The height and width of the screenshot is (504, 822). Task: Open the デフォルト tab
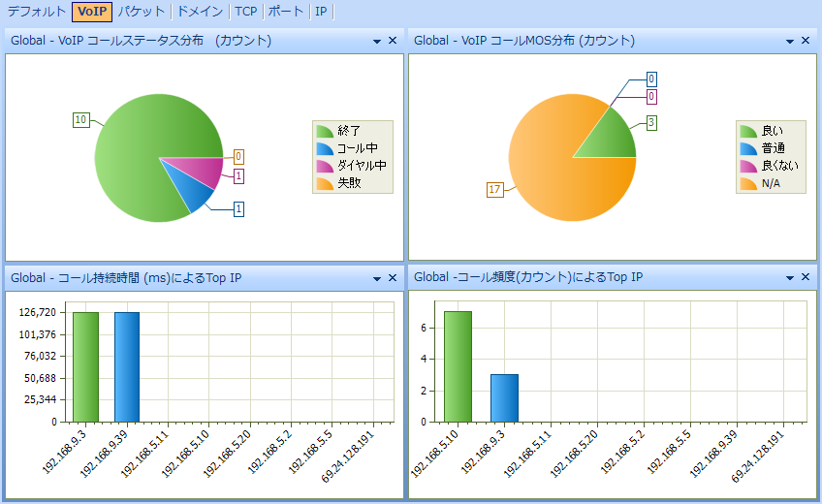37,12
